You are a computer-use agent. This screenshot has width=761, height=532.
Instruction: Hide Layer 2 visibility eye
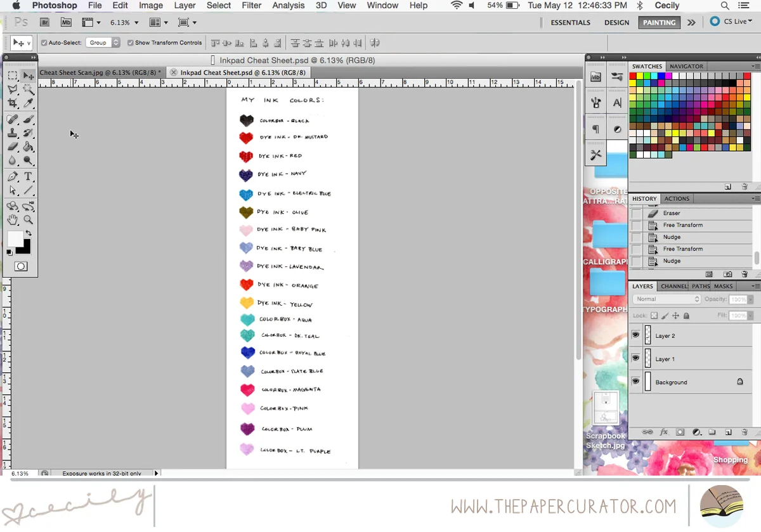tap(635, 335)
